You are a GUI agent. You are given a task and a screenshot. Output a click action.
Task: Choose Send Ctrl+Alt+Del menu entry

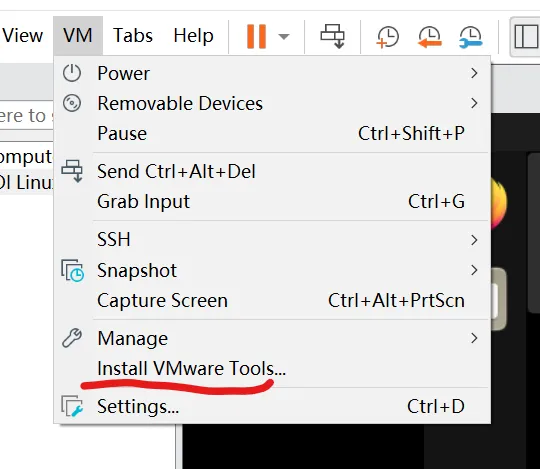tap(272, 171)
